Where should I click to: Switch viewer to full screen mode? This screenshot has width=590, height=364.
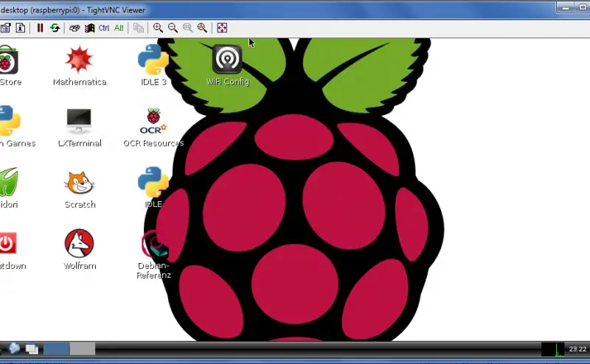(222, 28)
